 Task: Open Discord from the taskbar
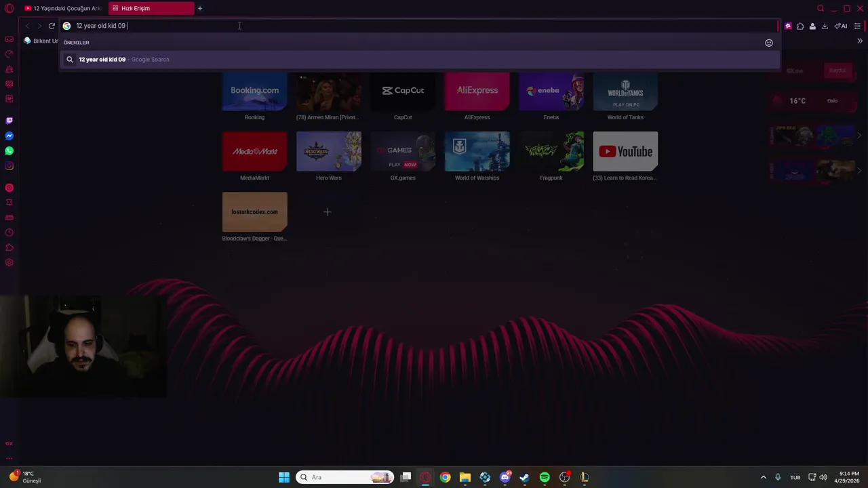505,477
